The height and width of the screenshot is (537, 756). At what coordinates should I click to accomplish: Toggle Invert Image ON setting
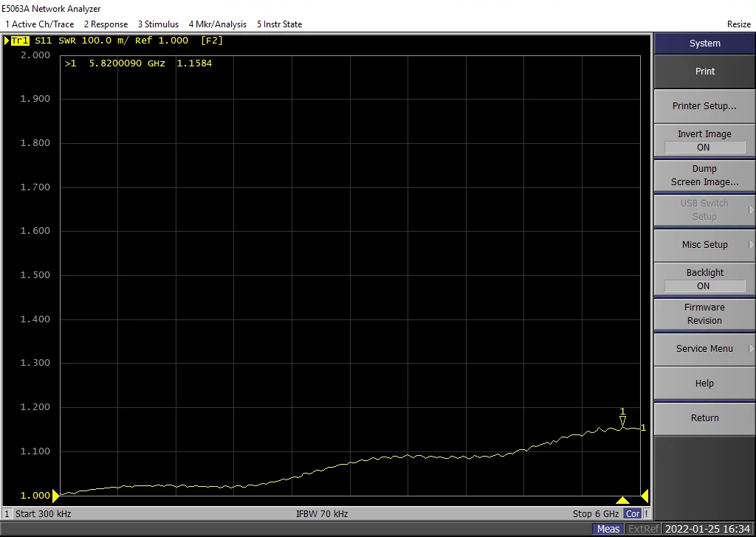(704, 141)
